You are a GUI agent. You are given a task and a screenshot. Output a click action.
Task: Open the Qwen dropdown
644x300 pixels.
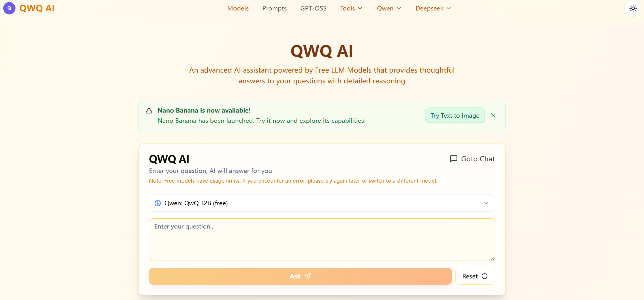click(x=389, y=8)
